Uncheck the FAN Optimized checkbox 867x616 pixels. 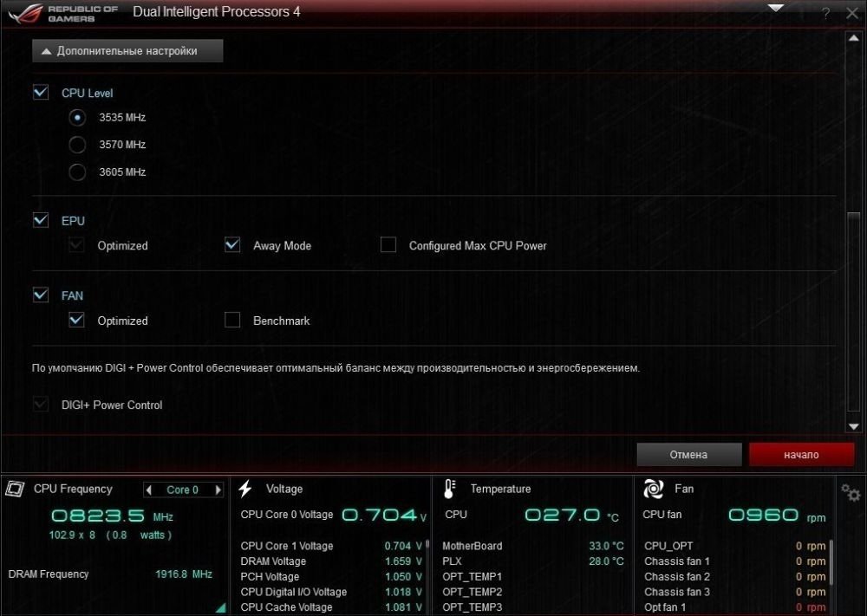coord(76,320)
